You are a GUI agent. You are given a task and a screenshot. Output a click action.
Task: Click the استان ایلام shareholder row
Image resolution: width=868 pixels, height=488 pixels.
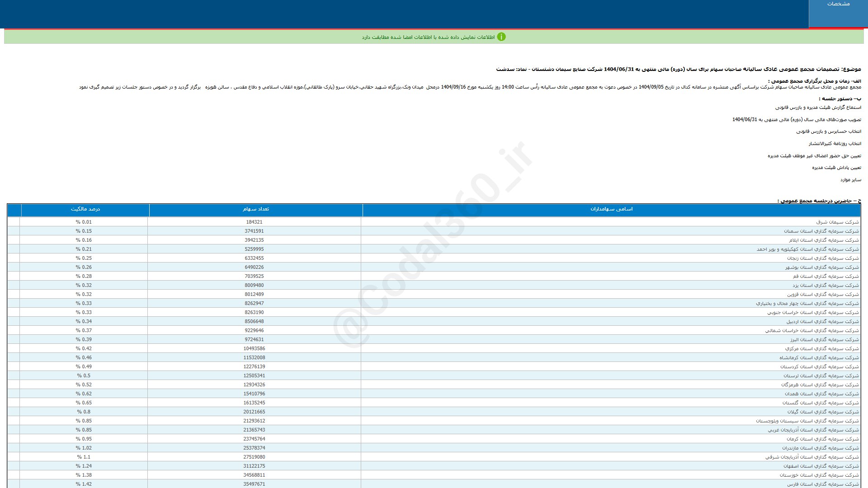(824, 240)
